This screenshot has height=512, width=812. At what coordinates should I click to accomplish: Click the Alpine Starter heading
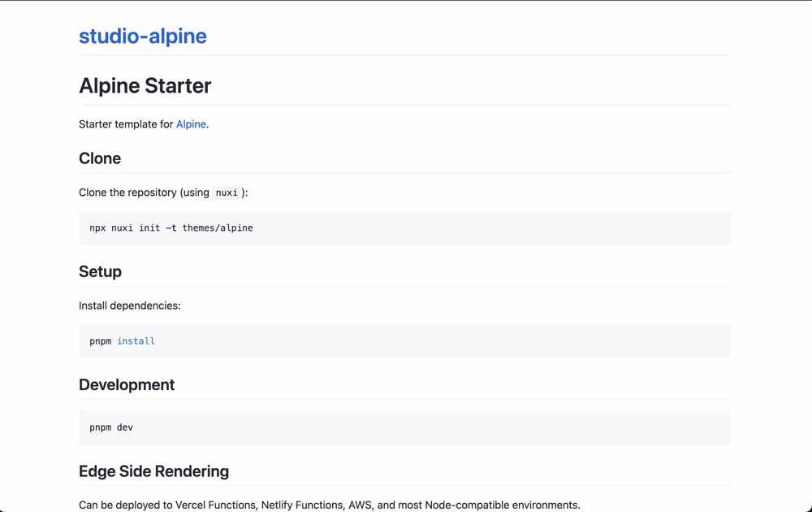145,85
